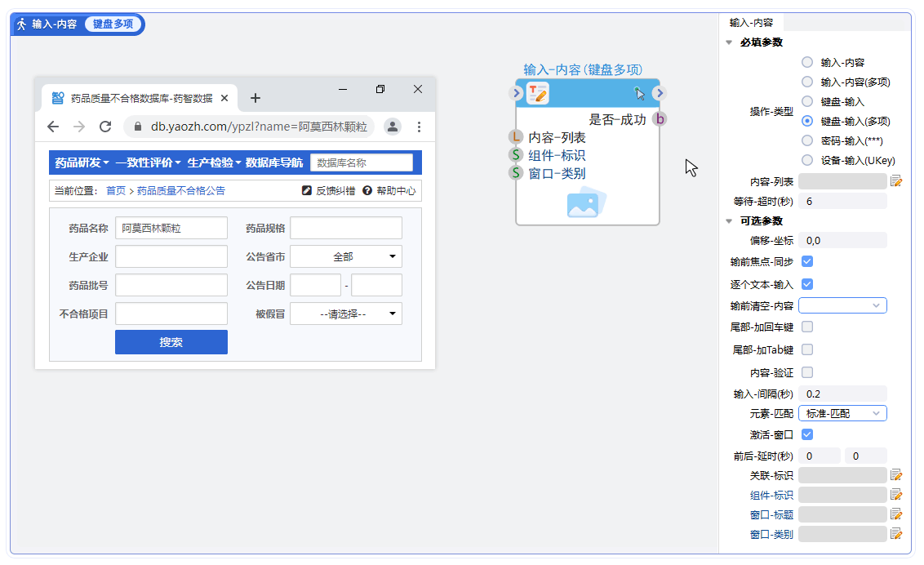Click the image placeholder icon in node
Image resolution: width=924 pixels, height=565 pixels.
tap(587, 203)
